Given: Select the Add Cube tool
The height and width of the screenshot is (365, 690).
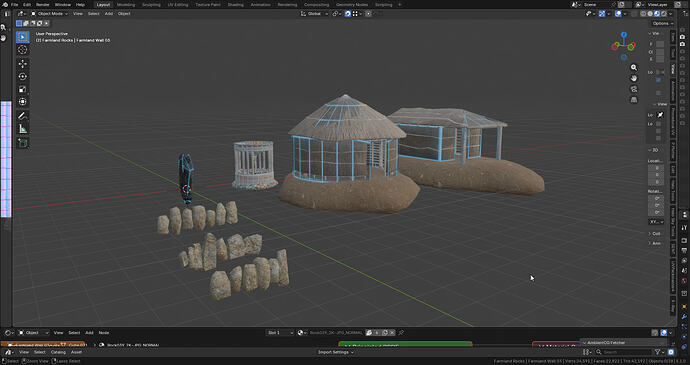Looking at the screenshot, I should coord(22,143).
